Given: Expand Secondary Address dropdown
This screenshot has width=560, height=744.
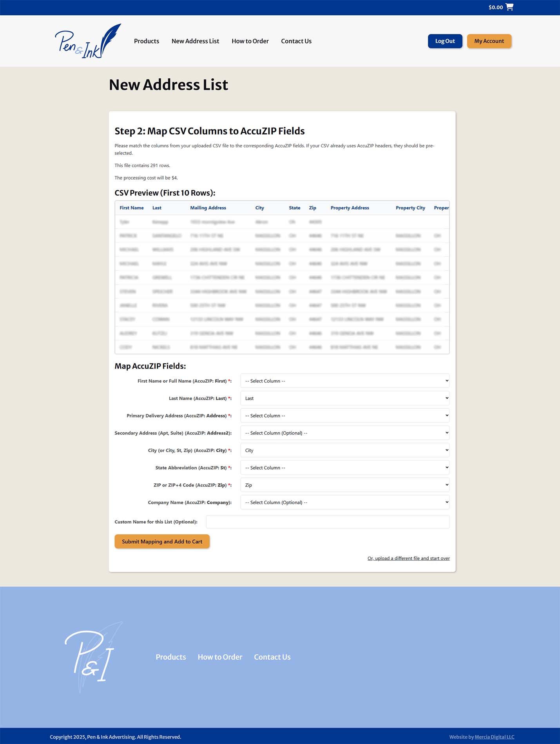Looking at the screenshot, I should pos(345,433).
